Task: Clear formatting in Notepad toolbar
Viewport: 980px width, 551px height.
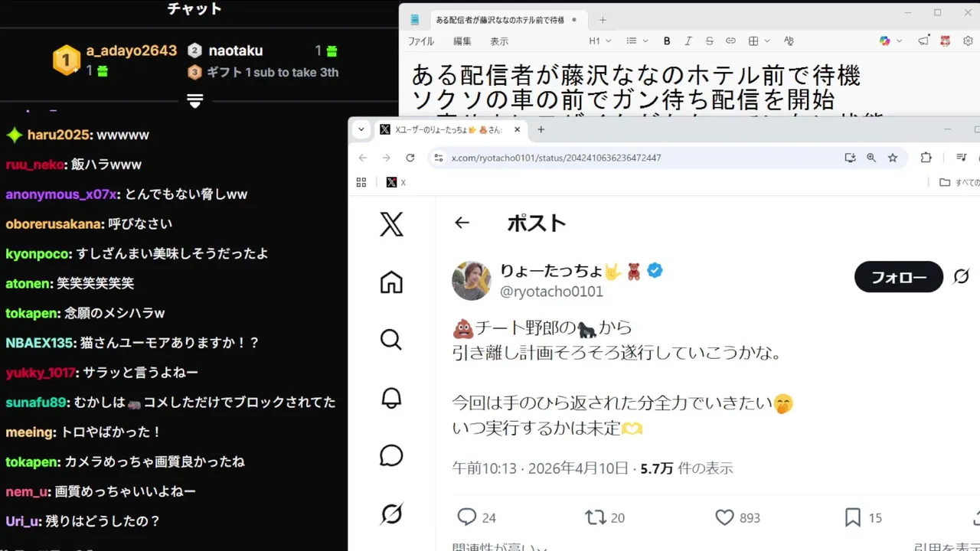Action: pyautogui.click(x=789, y=41)
